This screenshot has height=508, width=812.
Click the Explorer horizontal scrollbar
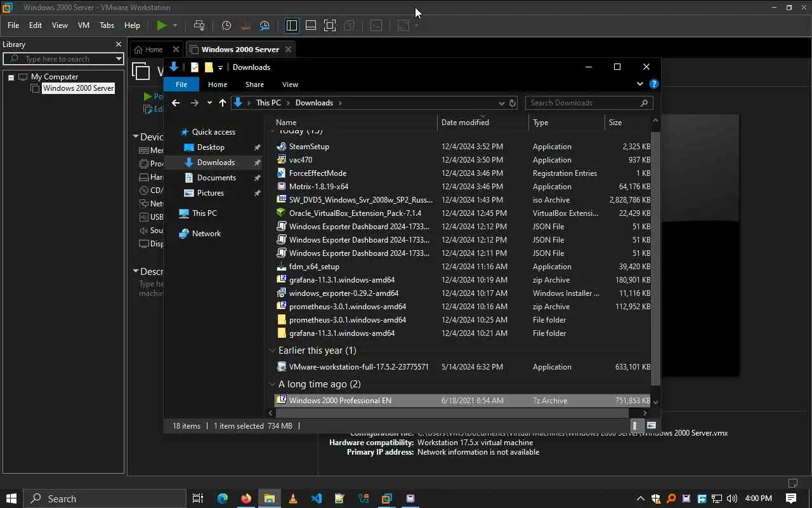click(452, 413)
